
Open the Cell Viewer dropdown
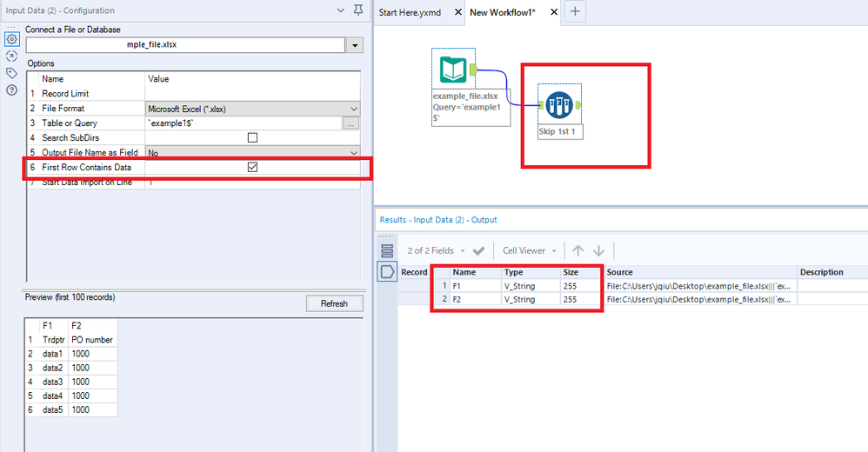coord(529,250)
